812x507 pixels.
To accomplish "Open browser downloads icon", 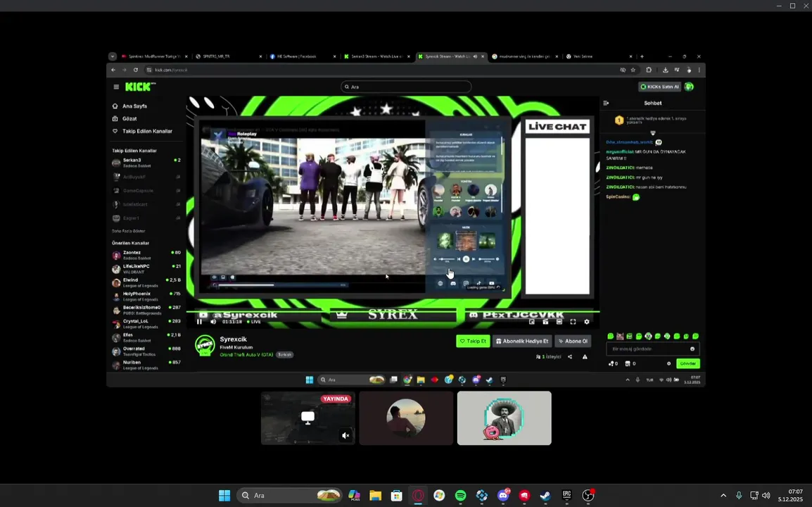I will click(x=666, y=70).
